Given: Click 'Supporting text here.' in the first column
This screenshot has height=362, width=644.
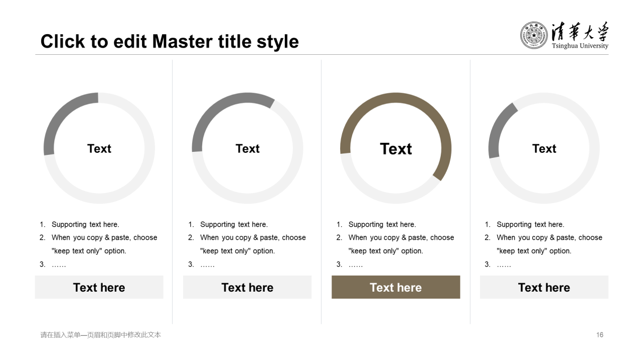Looking at the screenshot, I should [85, 225].
